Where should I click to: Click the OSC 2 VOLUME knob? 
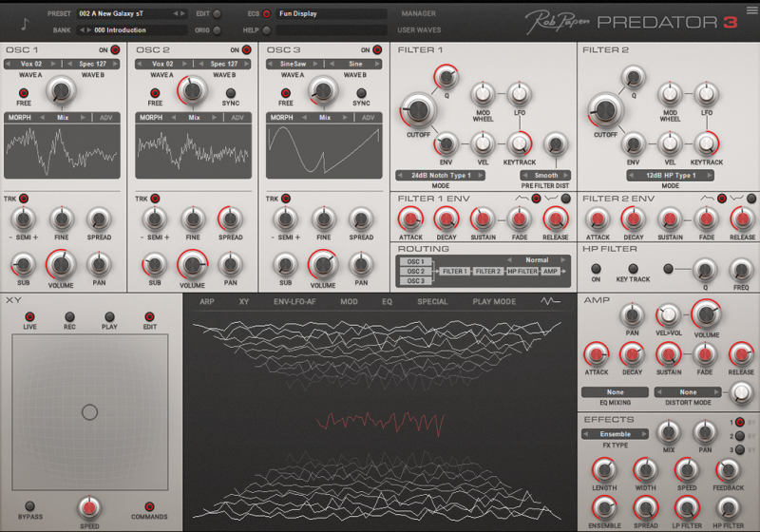(193, 264)
